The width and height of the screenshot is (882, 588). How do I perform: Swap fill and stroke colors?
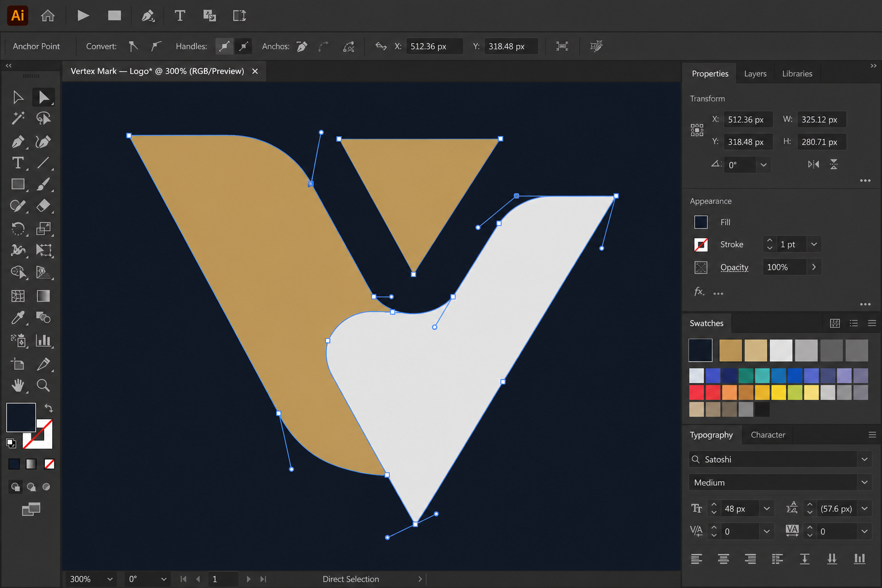coord(49,408)
